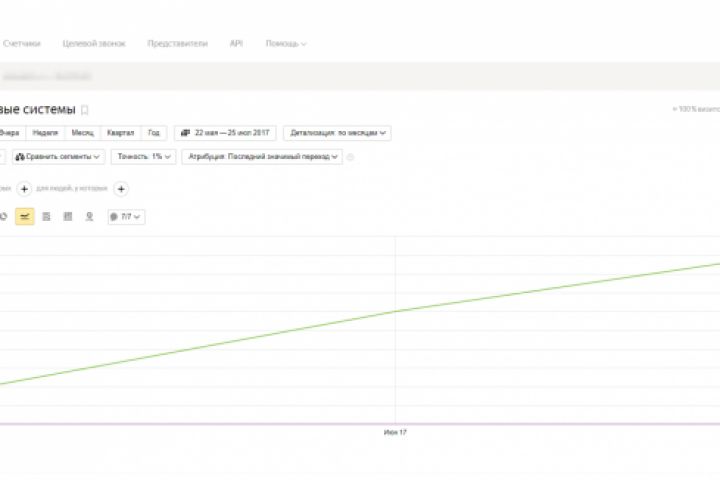Viewport: 720px width, 480px height.
Task: Expand the Точность 1% dropdown
Action: coord(143,157)
